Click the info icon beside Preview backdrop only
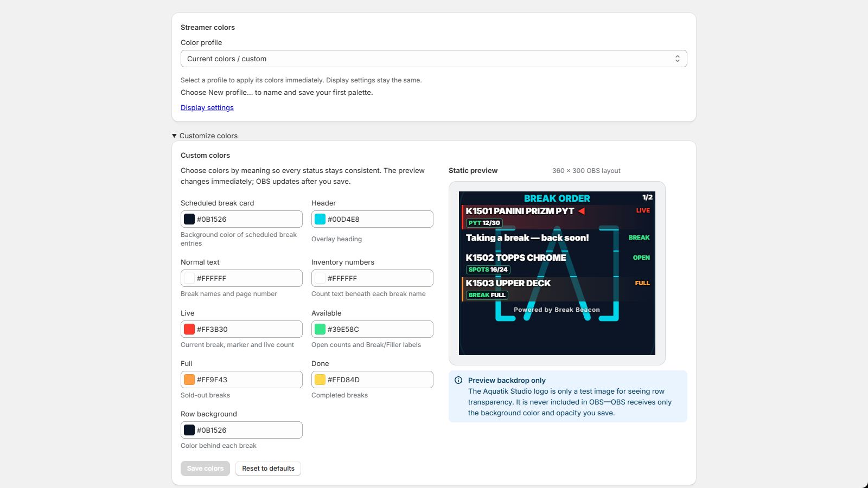This screenshot has height=488, width=868. coord(458,380)
